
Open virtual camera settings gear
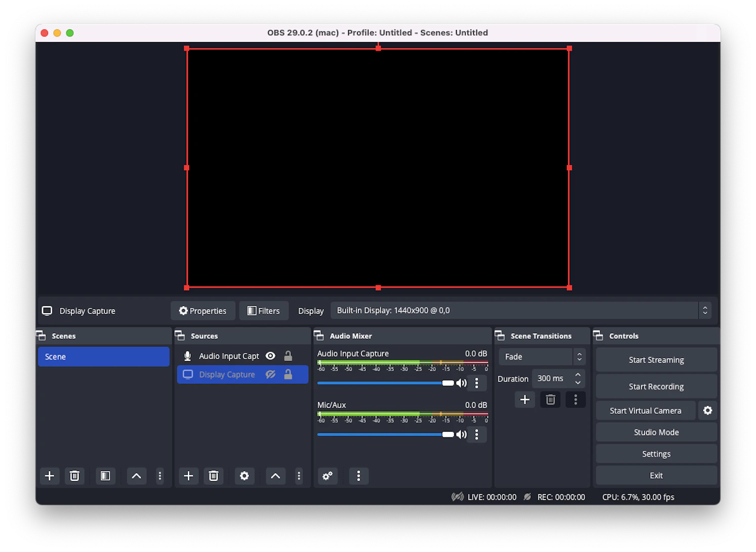[707, 411]
